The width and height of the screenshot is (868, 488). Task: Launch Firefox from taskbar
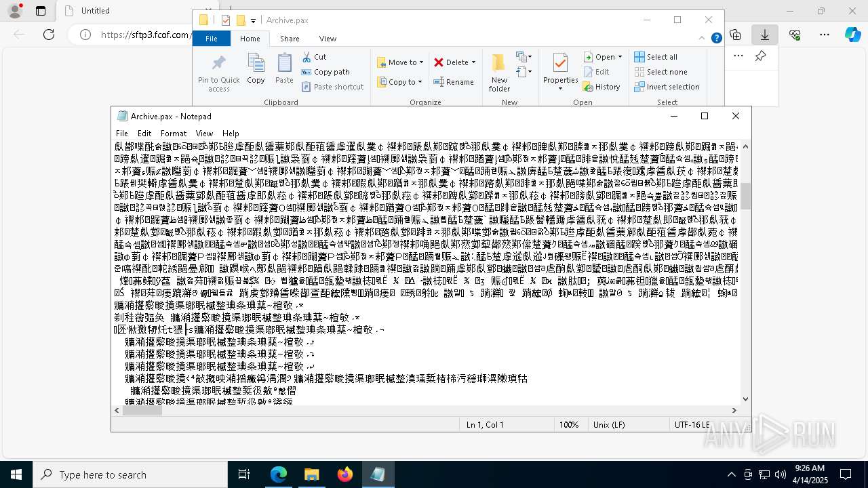[344, 474]
